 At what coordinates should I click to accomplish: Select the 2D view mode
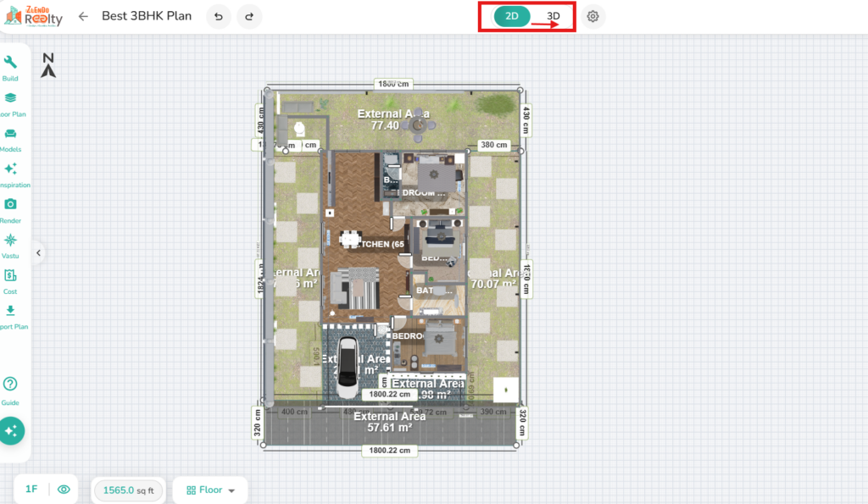coord(512,16)
